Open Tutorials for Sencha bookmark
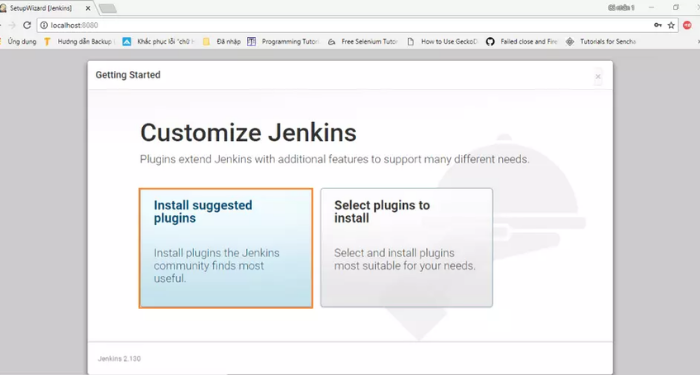This screenshot has width=700, height=375. [600, 42]
